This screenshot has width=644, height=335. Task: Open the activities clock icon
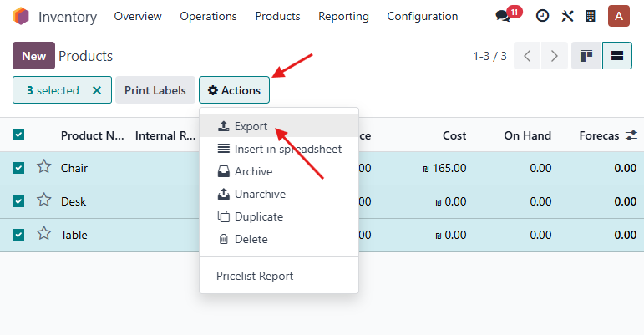[542, 16]
